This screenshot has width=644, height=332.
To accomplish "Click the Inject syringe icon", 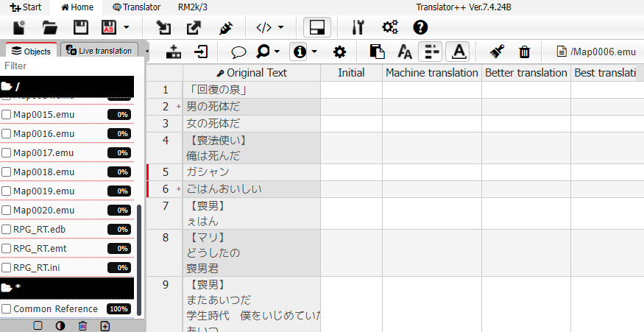I will pyautogui.click(x=225, y=27).
